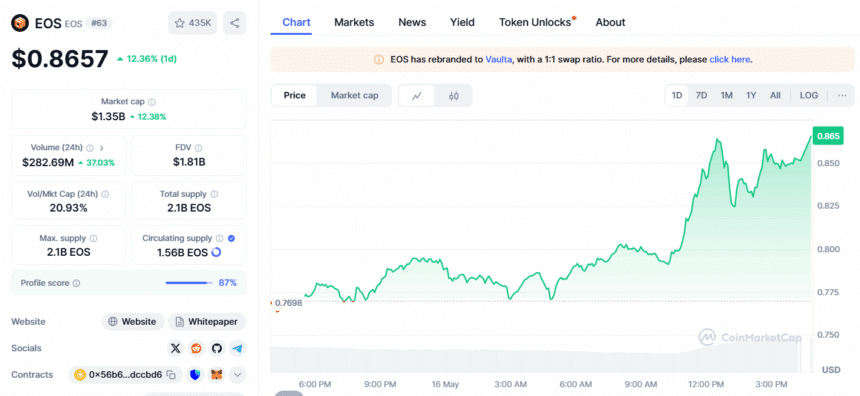Click the 0.865 current price label

[828, 136]
